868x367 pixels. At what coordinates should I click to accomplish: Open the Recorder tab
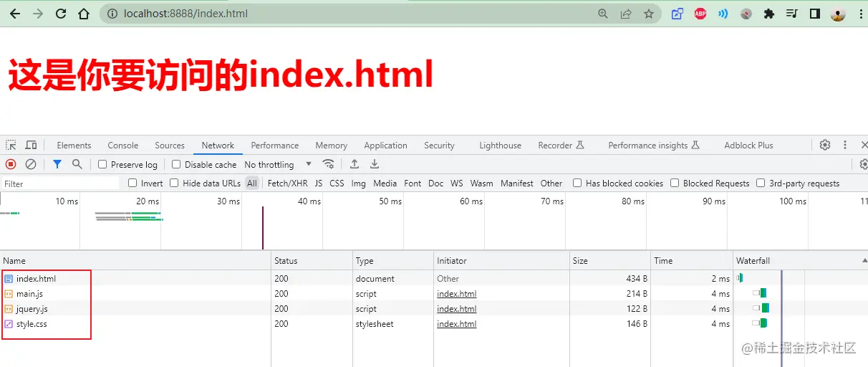coord(561,145)
